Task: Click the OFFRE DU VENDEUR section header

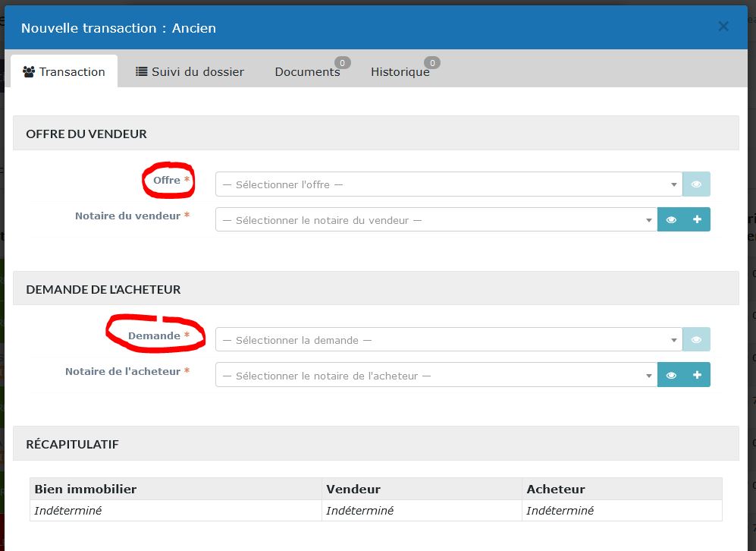Action: (86, 134)
